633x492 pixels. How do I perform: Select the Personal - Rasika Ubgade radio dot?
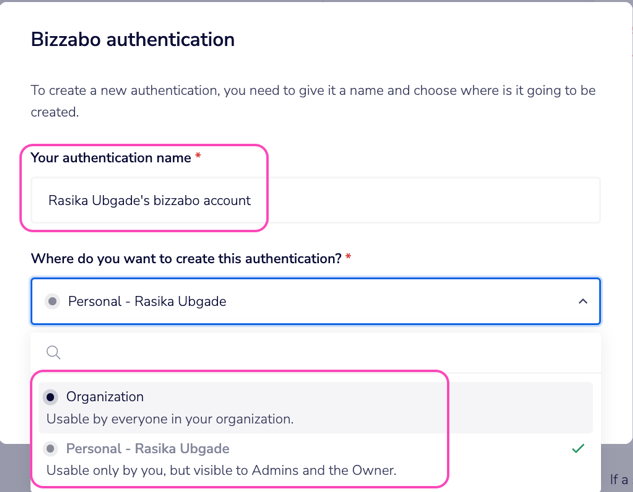pyautogui.click(x=51, y=449)
